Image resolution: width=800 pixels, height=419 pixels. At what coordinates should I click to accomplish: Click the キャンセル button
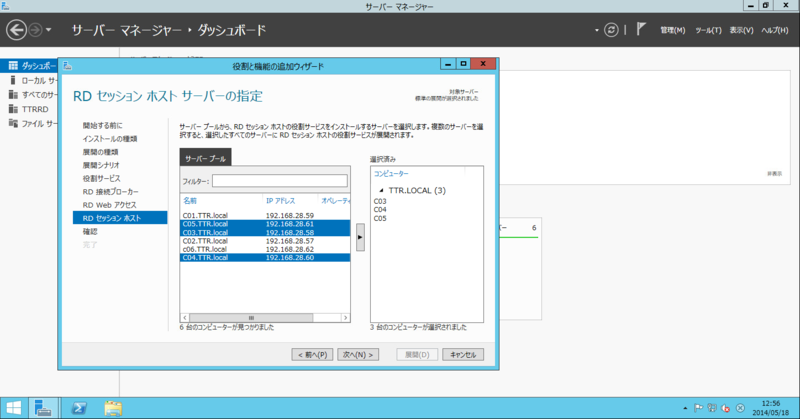pyautogui.click(x=463, y=355)
